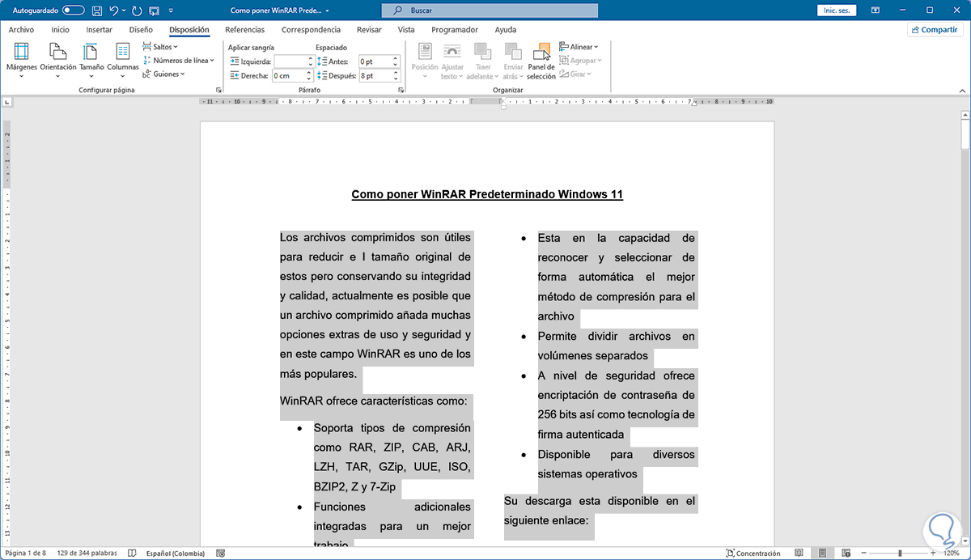Switch to the Inicio tab
The width and height of the screenshot is (971, 560).
coord(60,30)
